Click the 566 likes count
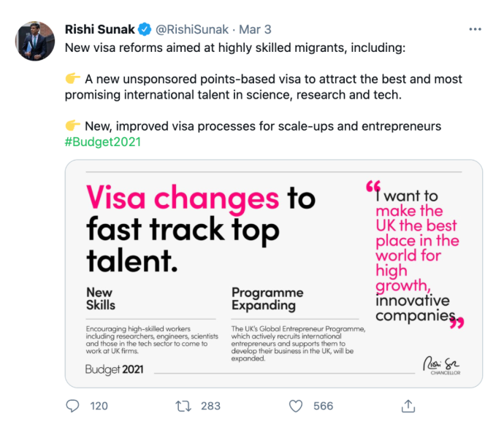 tap(323, 406)
